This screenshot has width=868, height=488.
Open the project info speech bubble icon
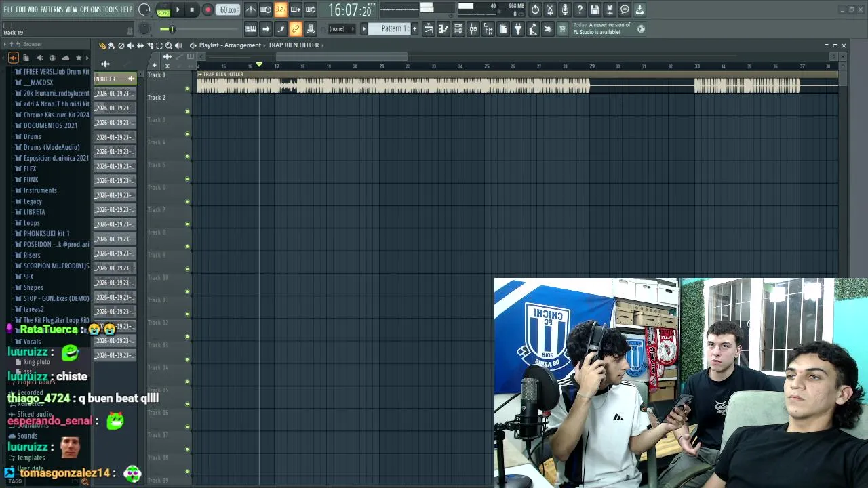(x=625, y=9)
